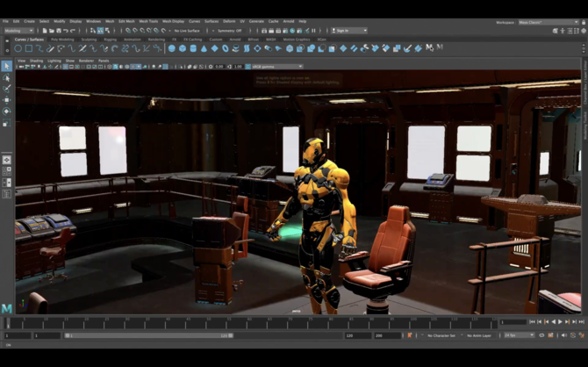Open the viewport Shading menu
The image size is (588, 367).
tap(36, 61)
